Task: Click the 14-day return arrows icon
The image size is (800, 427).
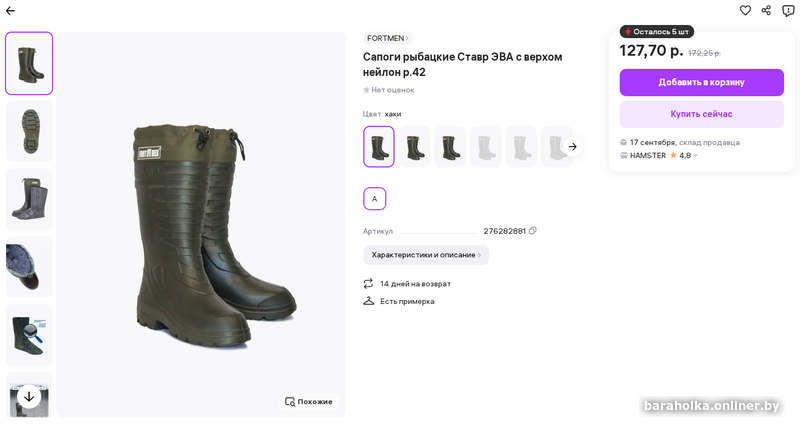Action: 368,283
